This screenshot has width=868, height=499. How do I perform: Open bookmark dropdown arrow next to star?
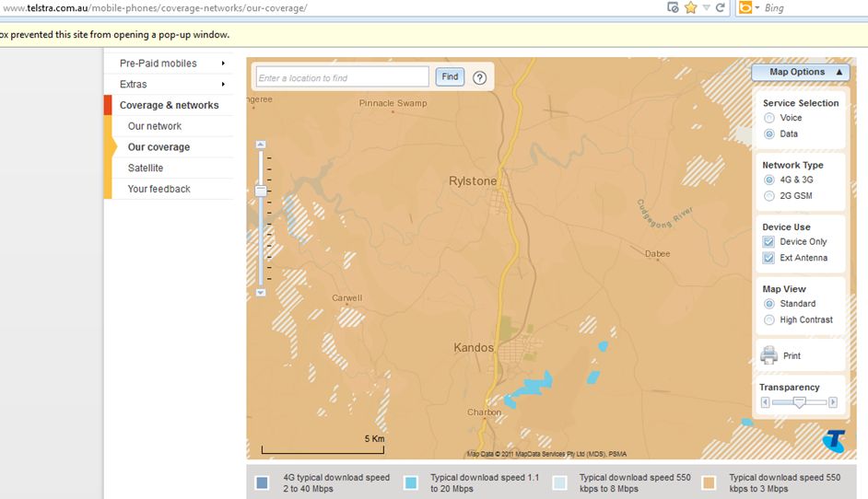coord(707,7)
